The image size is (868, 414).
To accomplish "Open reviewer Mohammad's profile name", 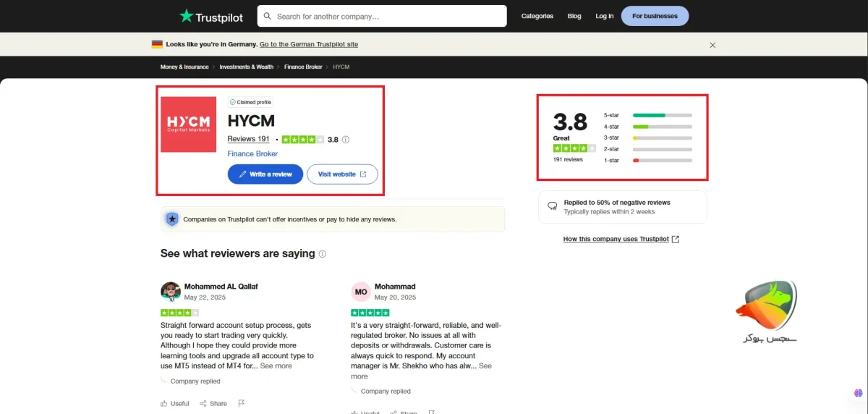I will (x=396, y=287).
